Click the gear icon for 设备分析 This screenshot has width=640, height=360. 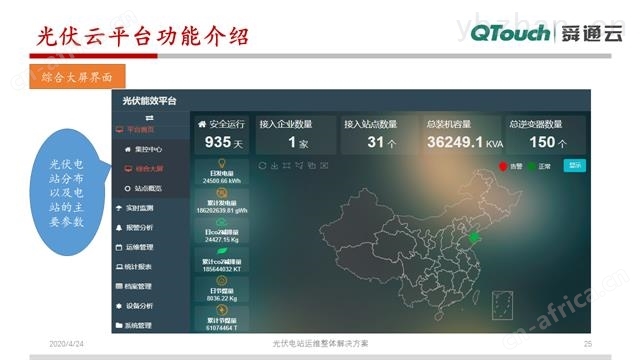119,306
